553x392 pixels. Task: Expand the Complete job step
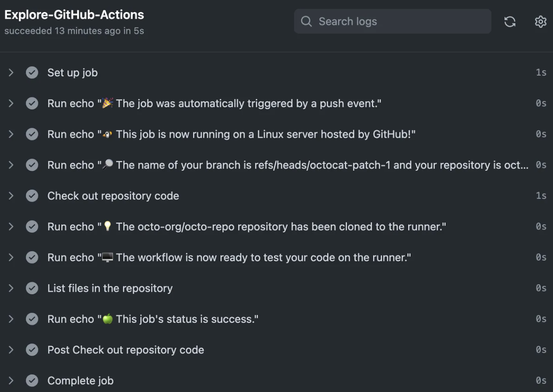(x=11, y=380)
